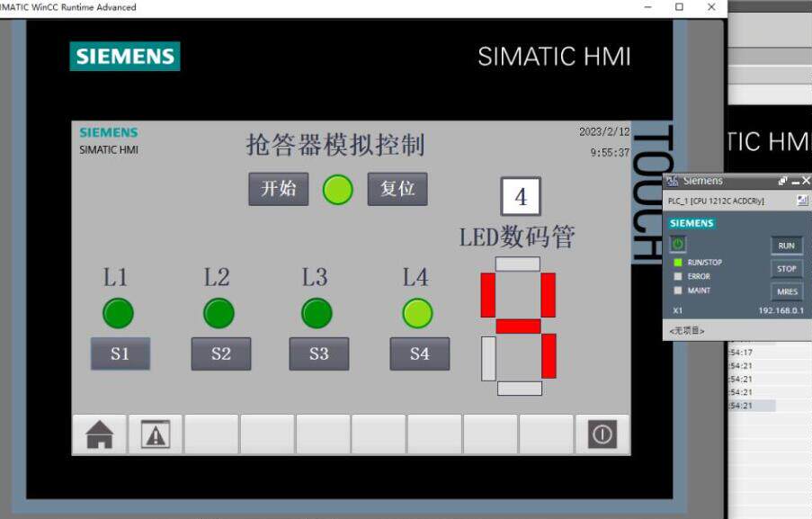Click the power/exit runtime icon
This screenshot has height=519, width=812.
602,434
